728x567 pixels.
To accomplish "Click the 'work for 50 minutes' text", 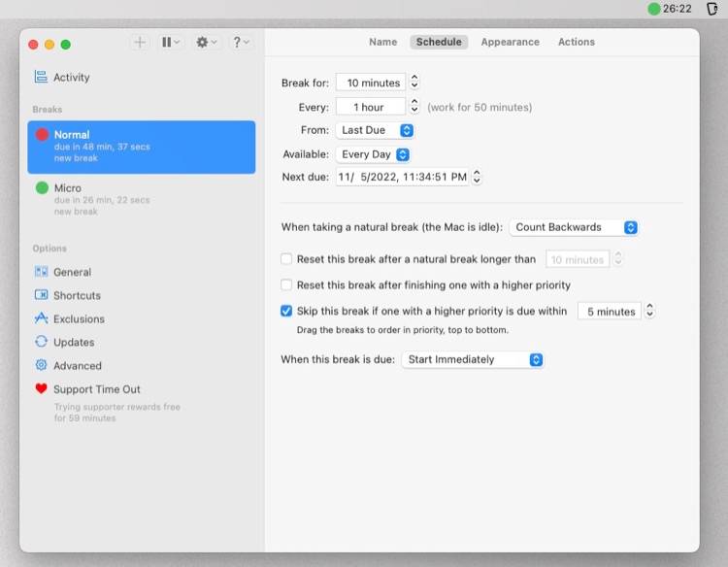I will (480, 107).
